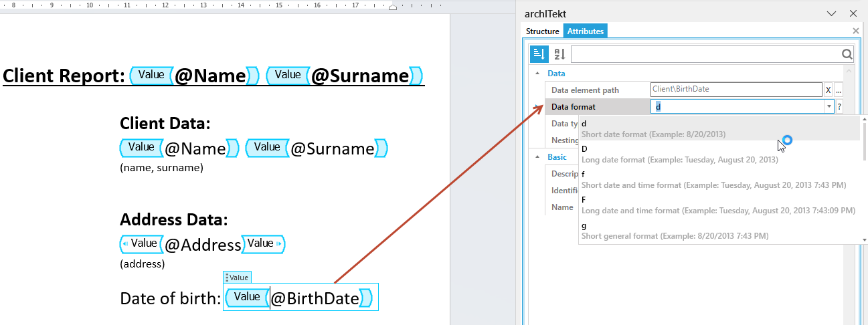Viewport: 868px width, 325px height.
Task: Close the archITekt panel
Action: 853,13
